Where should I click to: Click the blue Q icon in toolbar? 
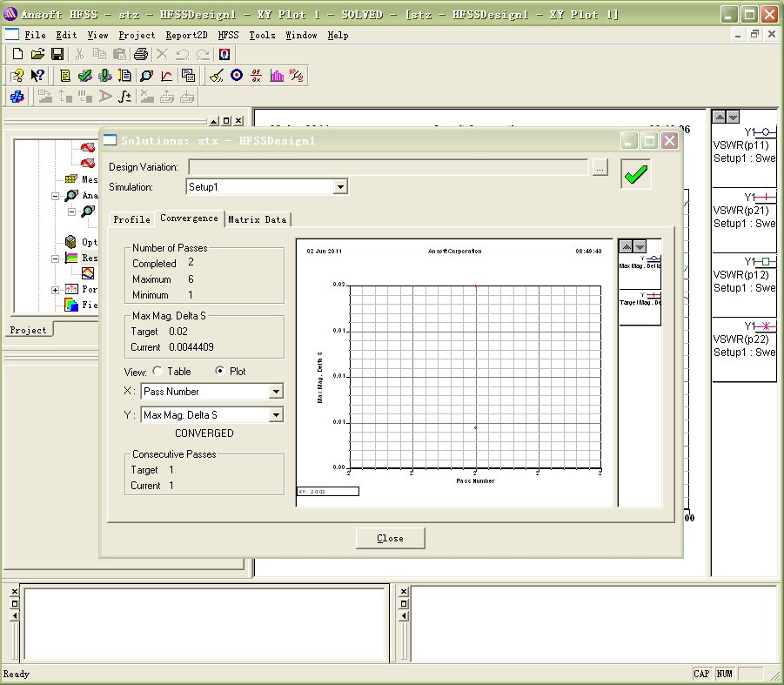point(224,54)
